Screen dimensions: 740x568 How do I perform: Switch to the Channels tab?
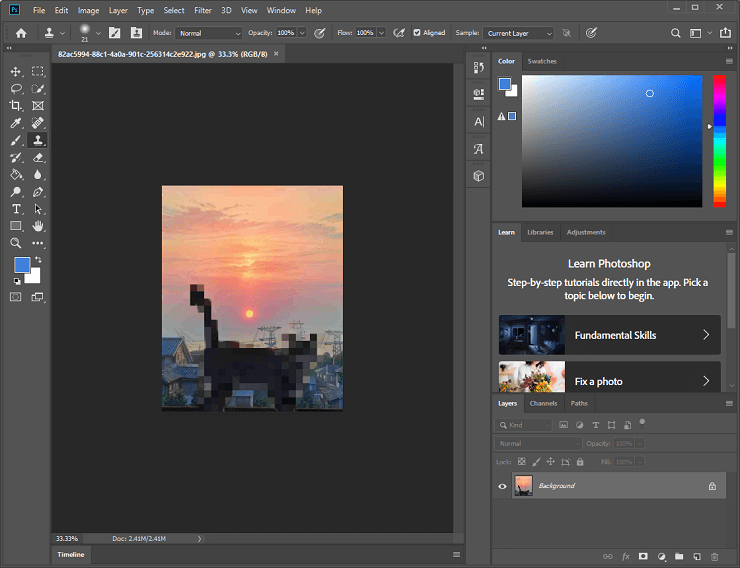(543, 403)
